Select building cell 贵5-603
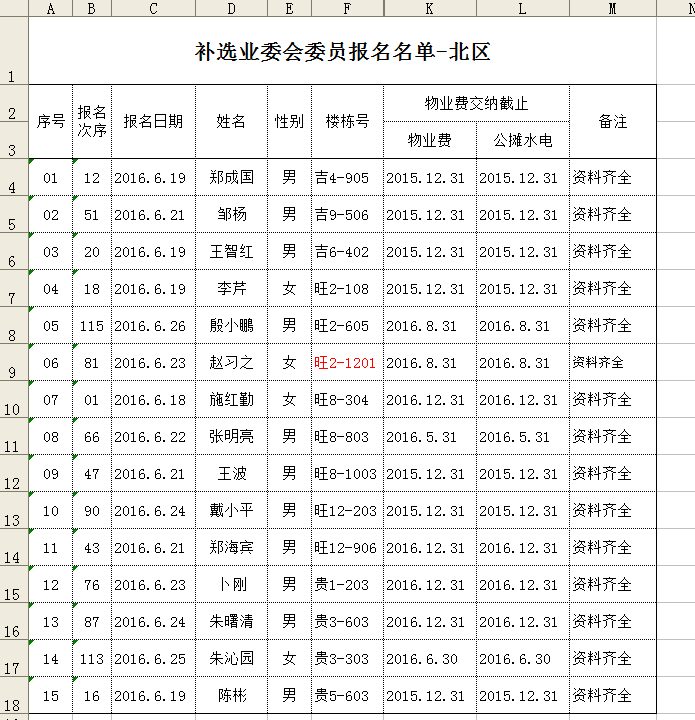Screen dimensions: 695x720 [346, 696]
